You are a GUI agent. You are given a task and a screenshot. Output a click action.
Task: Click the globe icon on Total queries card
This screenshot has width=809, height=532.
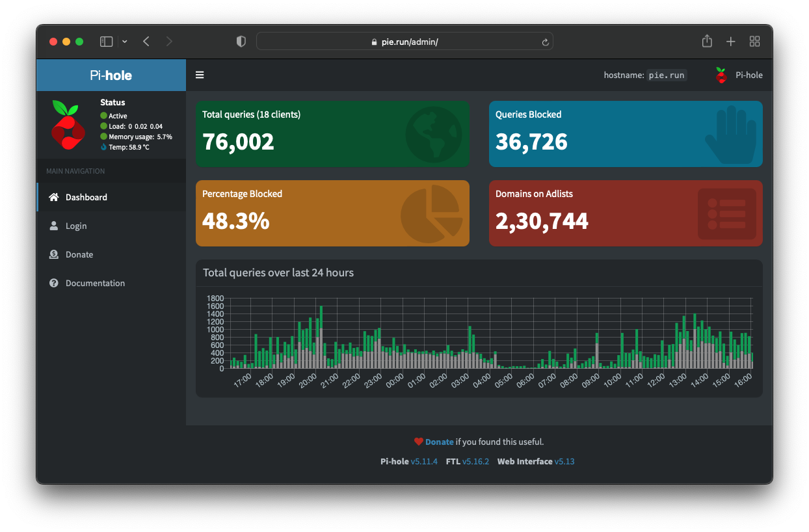point(433,134)
